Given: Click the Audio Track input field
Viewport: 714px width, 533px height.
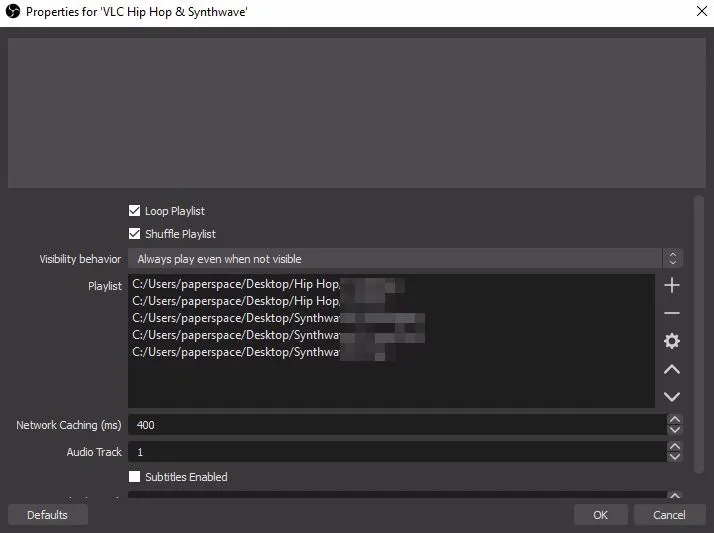Looking at the screenshot, I should [x=398, y=452].
